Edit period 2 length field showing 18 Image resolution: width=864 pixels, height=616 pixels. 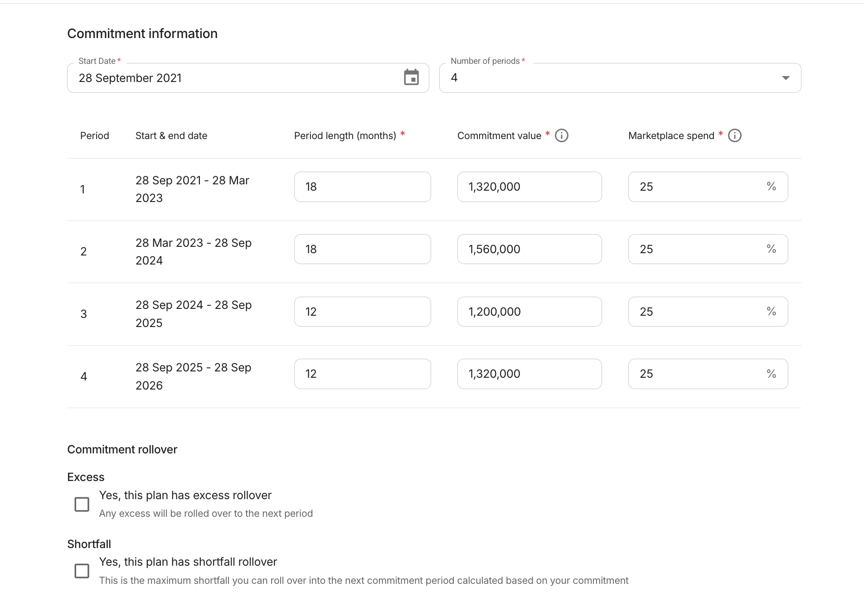362,249
